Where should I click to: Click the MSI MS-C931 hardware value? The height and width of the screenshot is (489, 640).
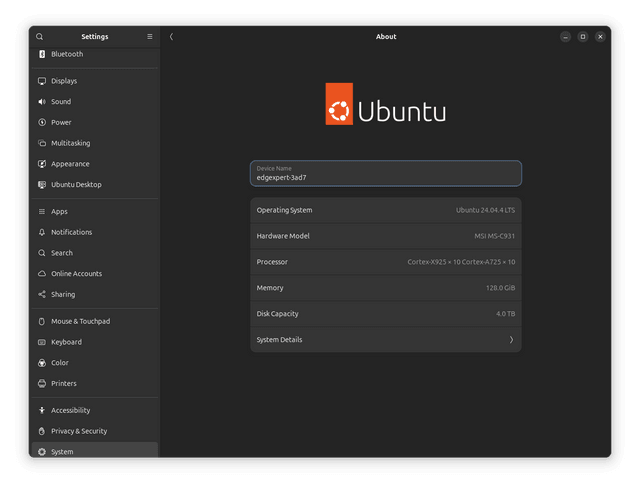(494, 236)
